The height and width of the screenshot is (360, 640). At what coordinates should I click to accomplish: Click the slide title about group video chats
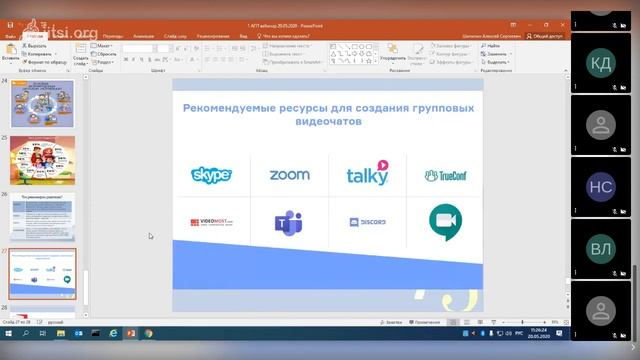328,114
